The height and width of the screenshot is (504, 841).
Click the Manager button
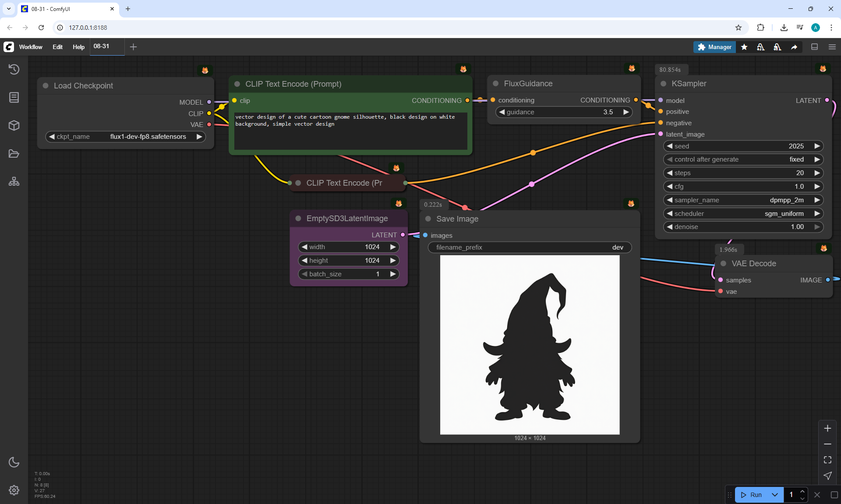point(714,47)
